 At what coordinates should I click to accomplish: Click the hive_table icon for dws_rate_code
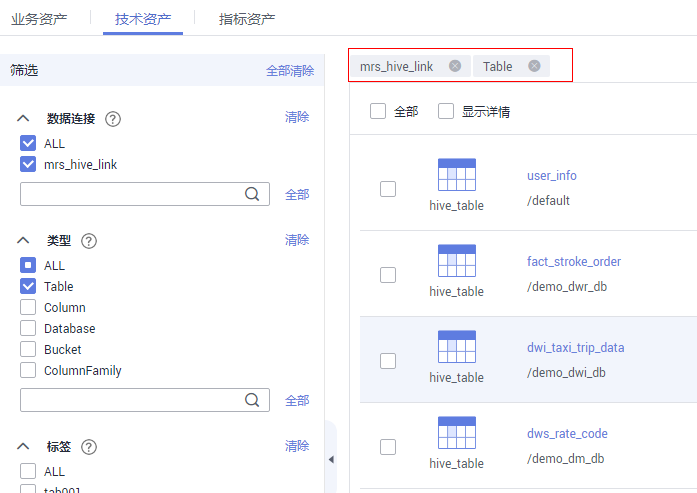click(x=456, y=433)
